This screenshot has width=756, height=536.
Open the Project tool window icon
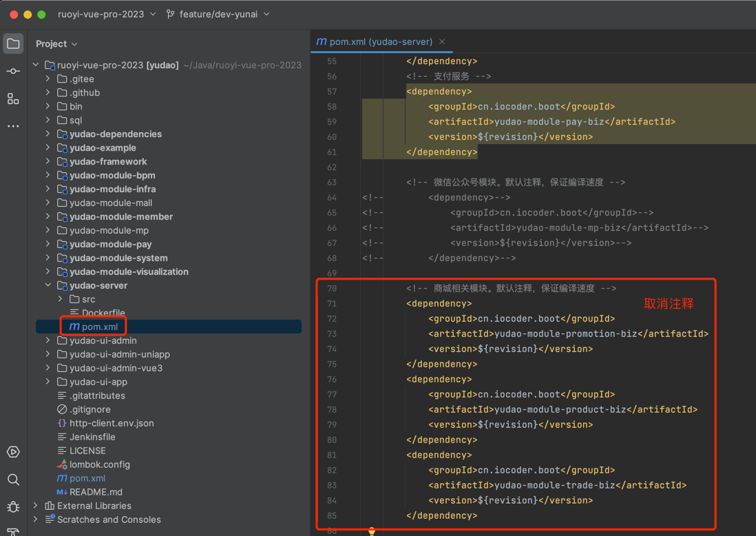13,44
